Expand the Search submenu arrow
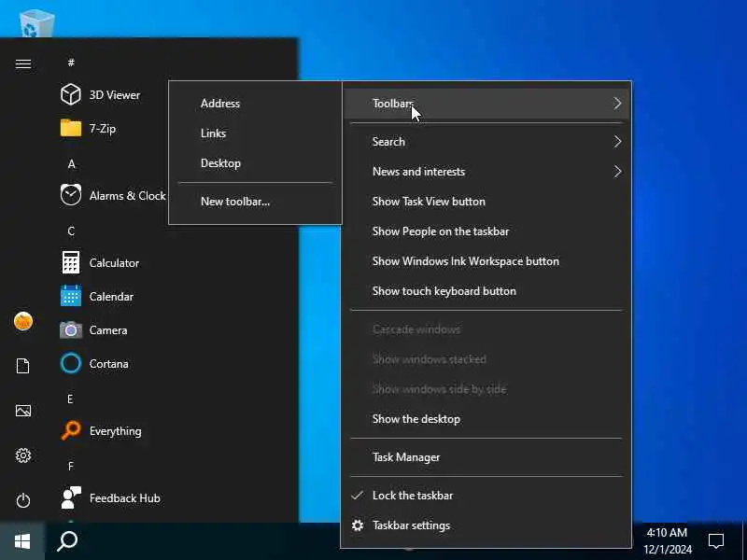Screen dimensions: 747x560 [x=617, y=142]
